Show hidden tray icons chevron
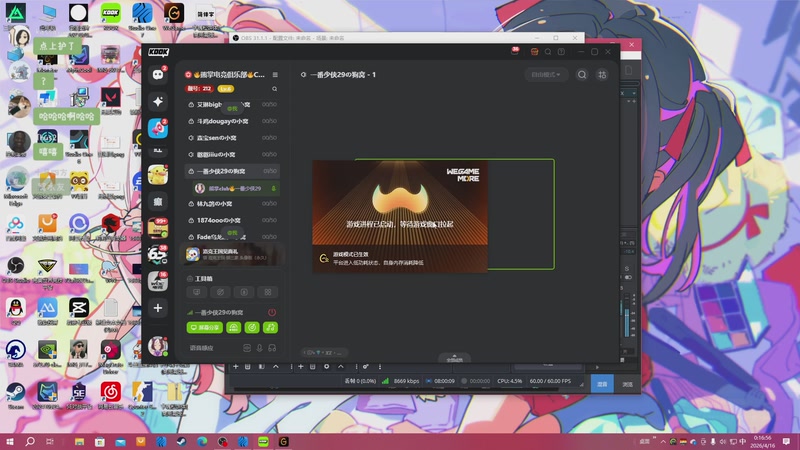800x450 pixels. [x=663, y=442]
